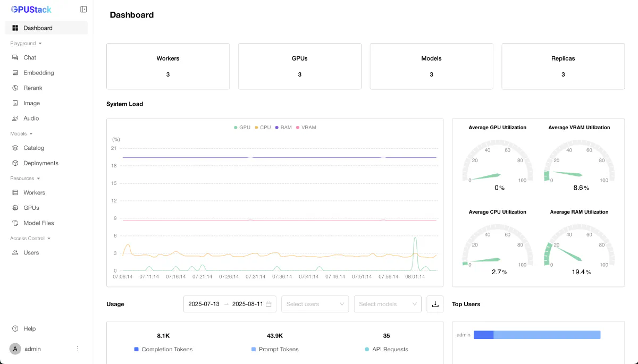Click the GPUStack logo

coord(31,9)
